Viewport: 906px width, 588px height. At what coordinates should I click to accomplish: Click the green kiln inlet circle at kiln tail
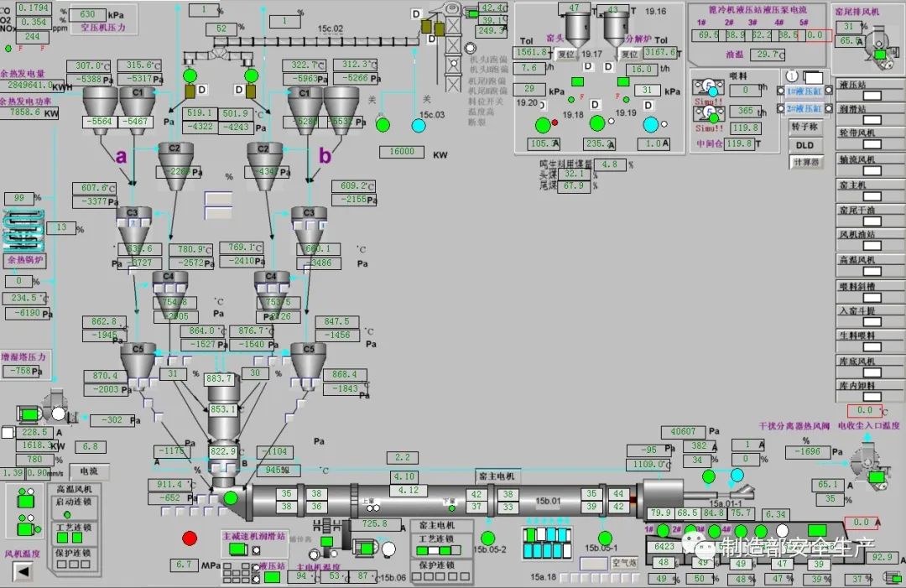point(231,497)
